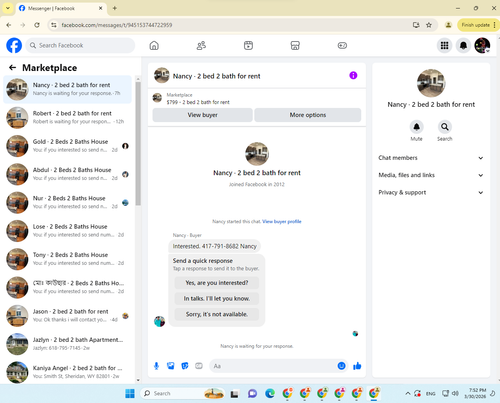Open the Gaming icon in top nav
500x403 pixels.
pyautogui.click(x=342, y=45)
